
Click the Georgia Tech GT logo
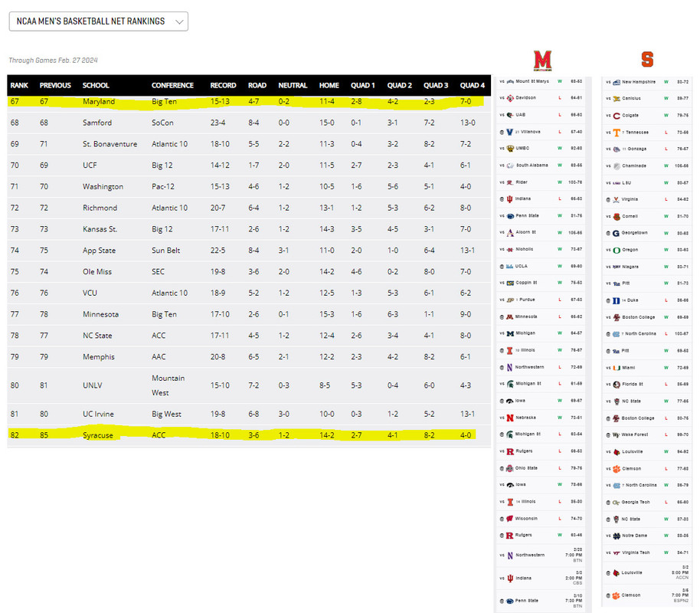[616, 503]
